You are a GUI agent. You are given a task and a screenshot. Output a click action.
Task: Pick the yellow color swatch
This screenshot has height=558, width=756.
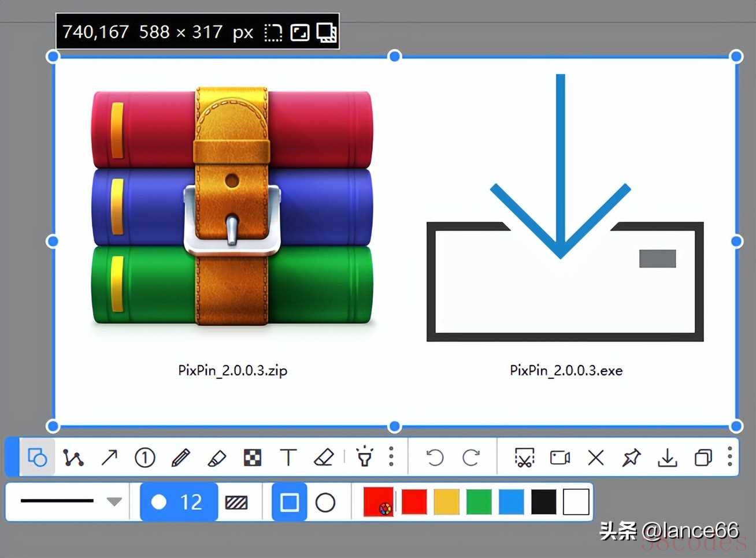[x=446, y=501]
